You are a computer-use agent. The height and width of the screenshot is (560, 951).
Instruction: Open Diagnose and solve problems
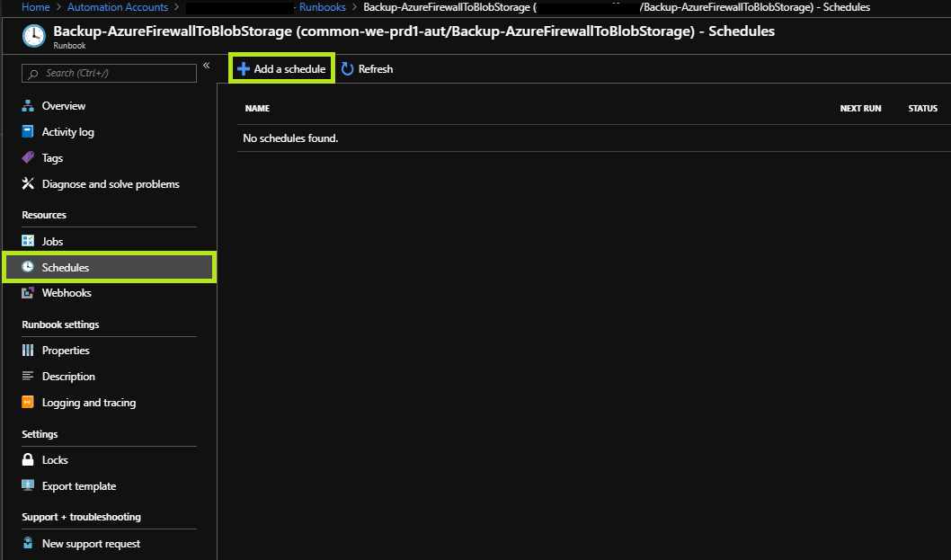[109, 184]
